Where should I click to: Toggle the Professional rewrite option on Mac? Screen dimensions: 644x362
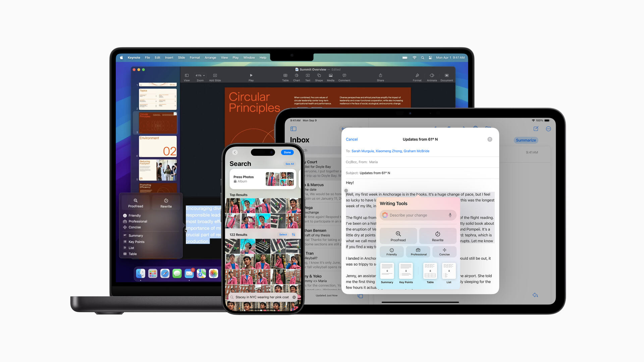(x=138, y=221)
